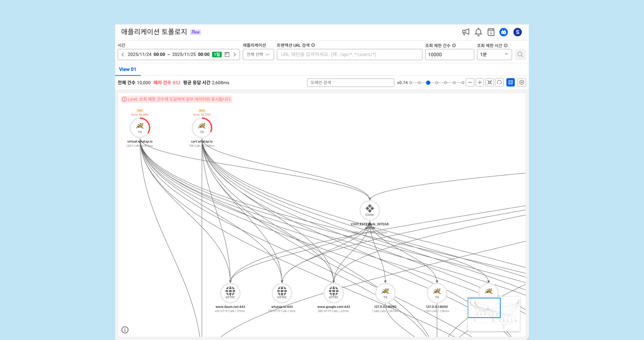Select the C001_EXTERNAL_INTEGRATION Comp node
644x340 pixels.
[x=370, y=210]
